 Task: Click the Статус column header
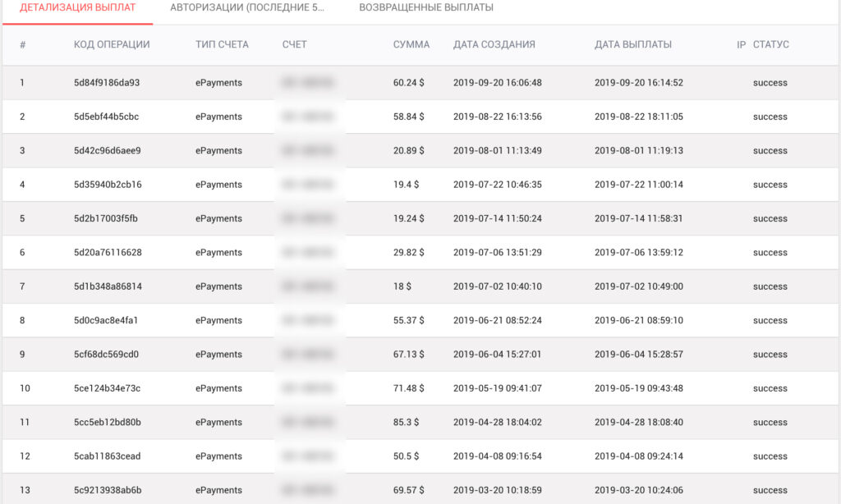click(770, 44)
